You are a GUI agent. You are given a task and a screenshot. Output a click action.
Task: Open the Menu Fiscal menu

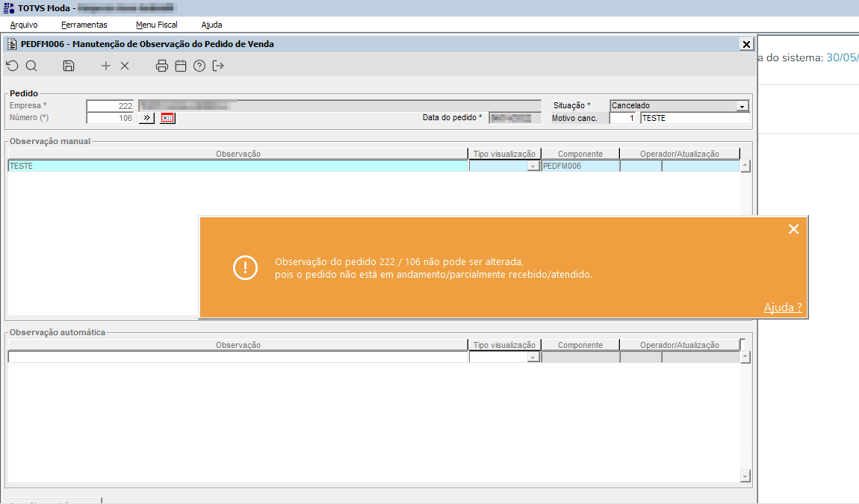tap(157, 25)
